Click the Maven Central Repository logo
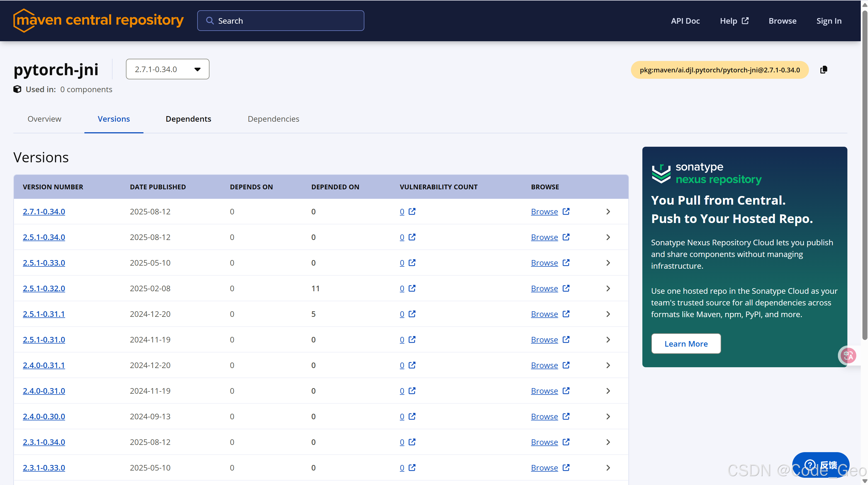Screen dimensions: 868x485 click(x=98, y=20)
